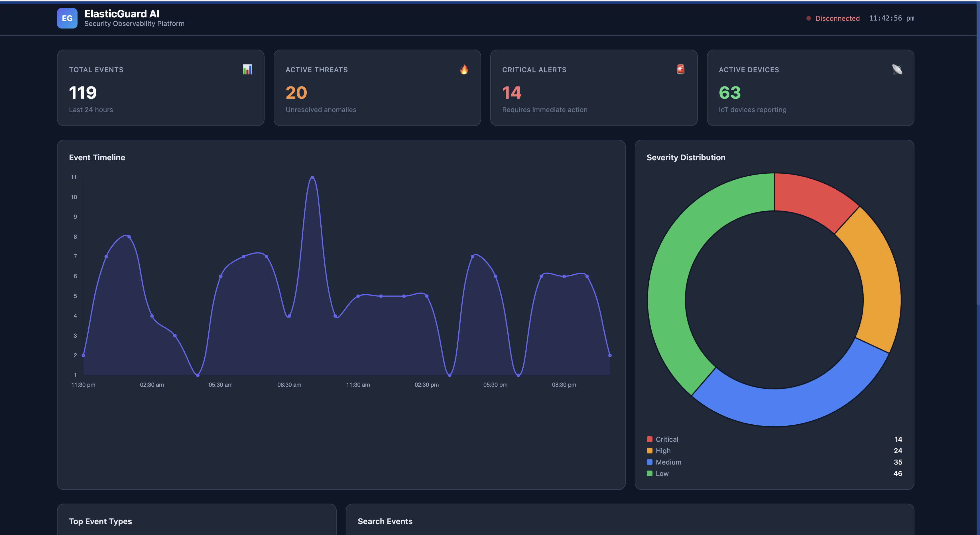Click the 05:30 am data point on timeline

tap(221, 276)
